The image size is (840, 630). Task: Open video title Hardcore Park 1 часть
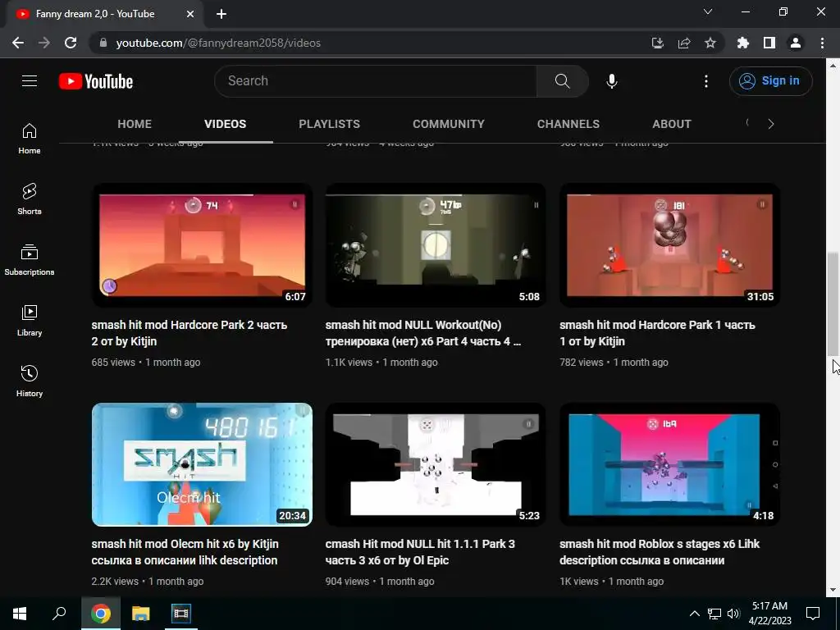(x=657, y=333)
